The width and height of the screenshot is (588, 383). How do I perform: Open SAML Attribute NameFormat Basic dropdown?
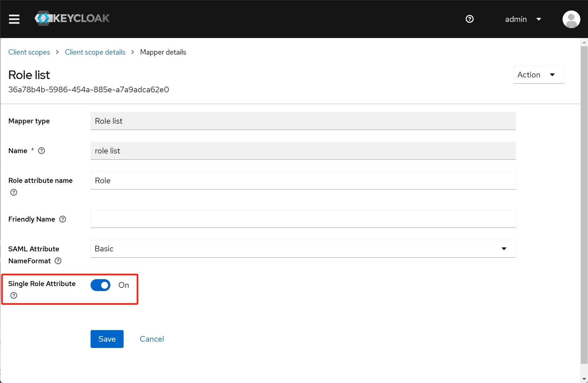point(303,249)
